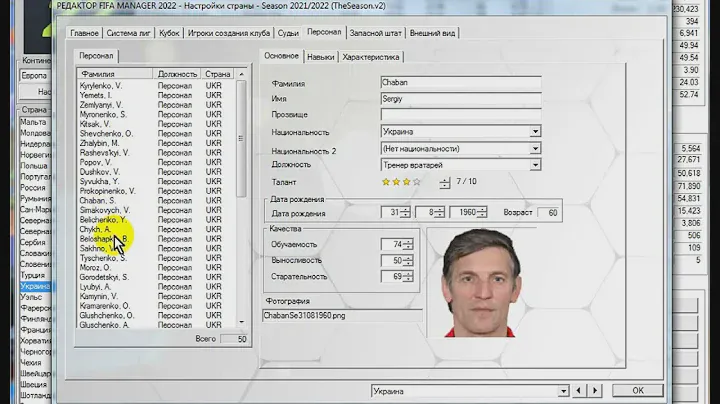Switch to the Навыки tab
The width and height of the screenshot is (720, 404).
pos(321,57)
